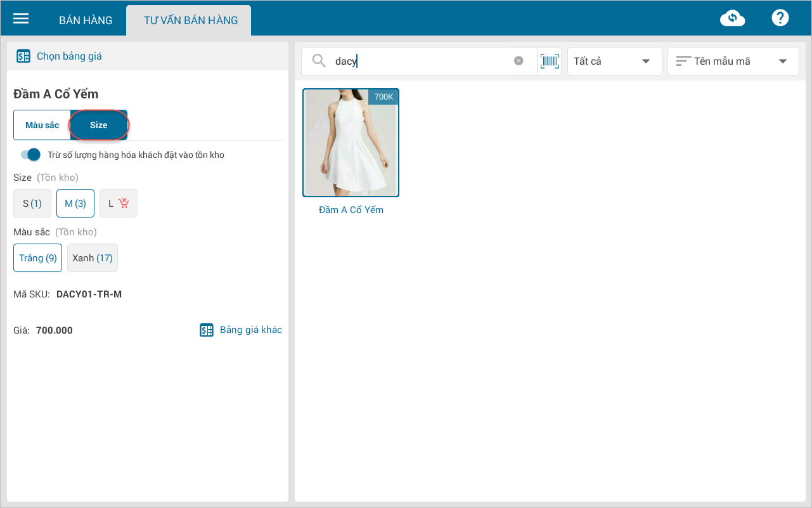The image size is (812, 508).
Task: Click the sort lines icon beside Tên mẫu mã
Action: pos(683,62)
